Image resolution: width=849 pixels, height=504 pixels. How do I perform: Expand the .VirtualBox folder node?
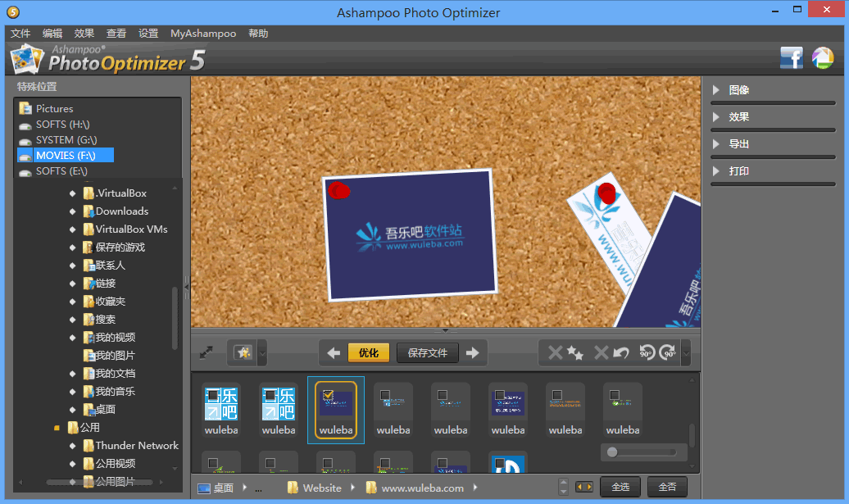[73, 193]
